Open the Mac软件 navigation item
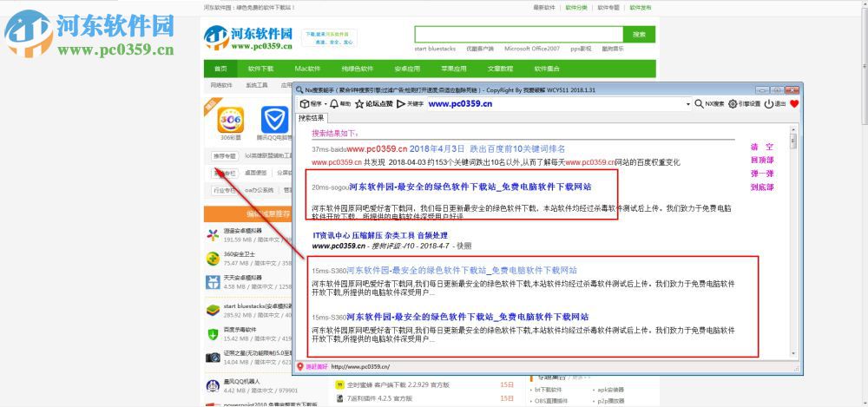The height and width of the screenshot is (407, 868). click(x=307, y=69)
